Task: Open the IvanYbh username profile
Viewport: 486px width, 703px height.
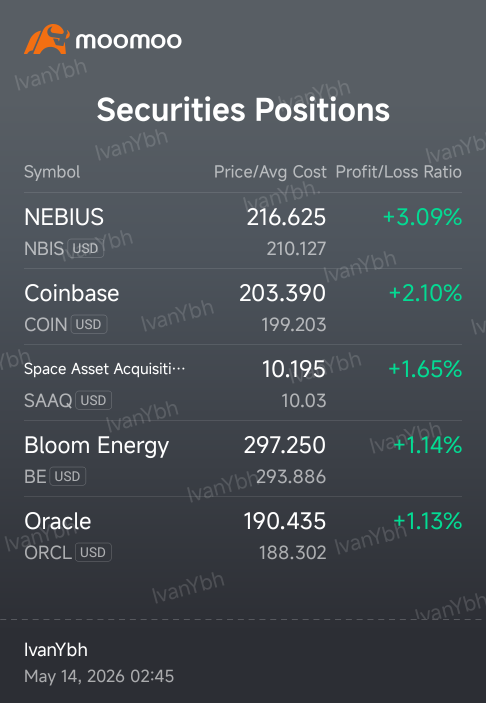Action: [x=56, y=650]
